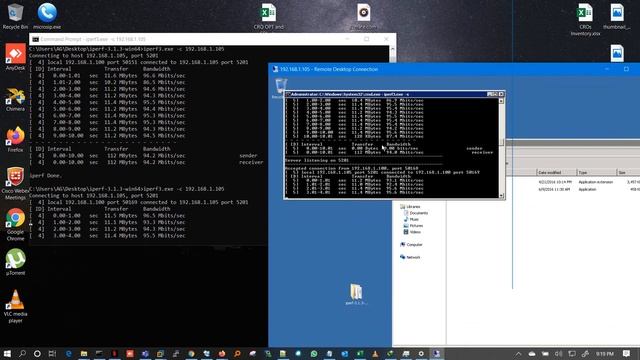Select Libraries in the remote explorer tree

point(410,207)
